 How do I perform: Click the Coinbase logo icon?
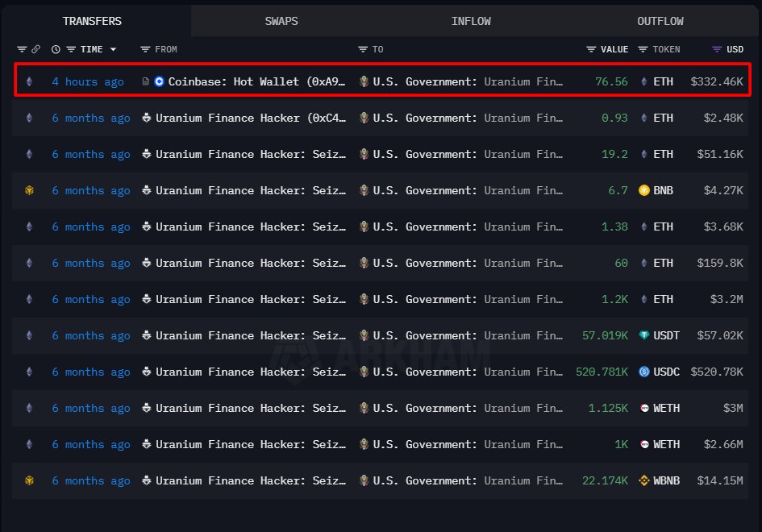[159, 81]
